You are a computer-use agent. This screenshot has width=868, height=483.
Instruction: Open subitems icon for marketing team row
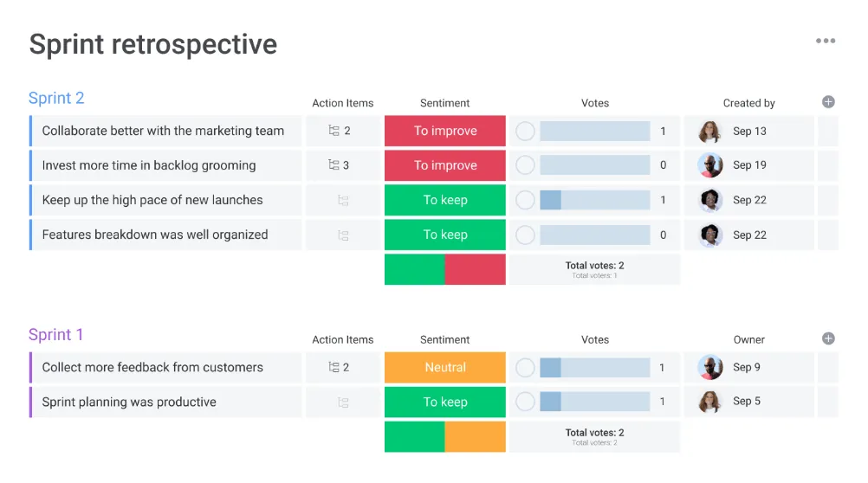pos(334,131)
